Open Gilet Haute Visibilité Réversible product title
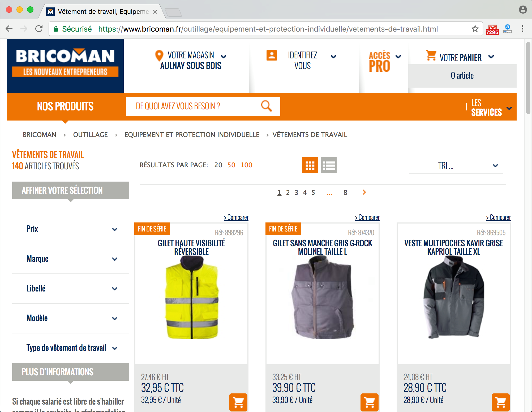The width and height of the screenshot is (532, 412). point(191,247)
